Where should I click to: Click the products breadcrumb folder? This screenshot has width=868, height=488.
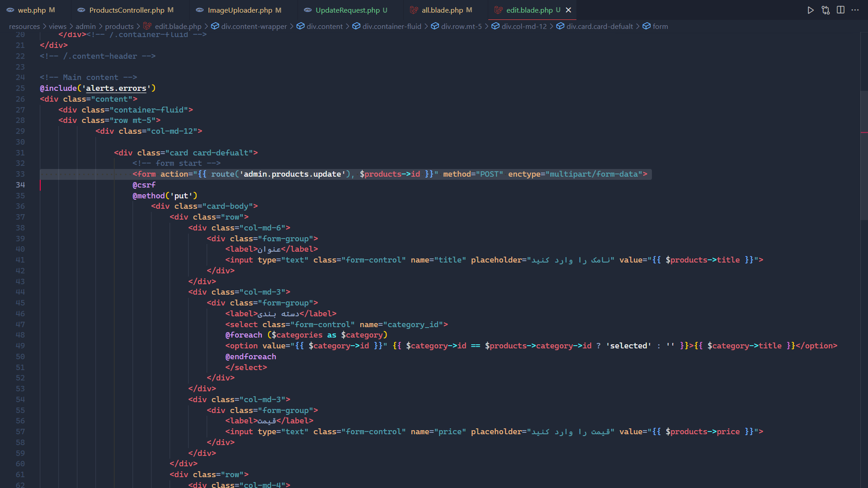[x=119, y=26]
